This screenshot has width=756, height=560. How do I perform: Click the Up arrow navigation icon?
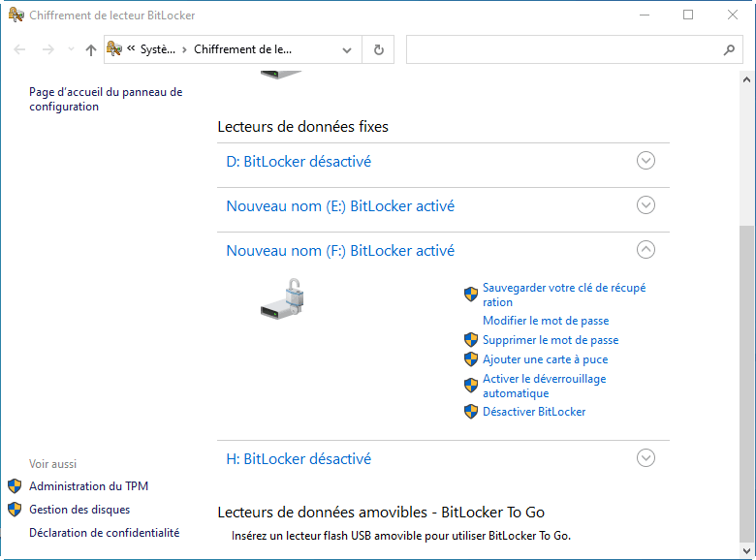pos(91,50)
